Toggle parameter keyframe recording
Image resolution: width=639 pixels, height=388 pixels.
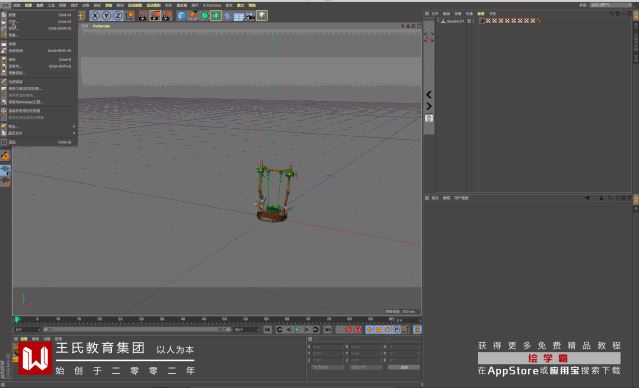397,329
